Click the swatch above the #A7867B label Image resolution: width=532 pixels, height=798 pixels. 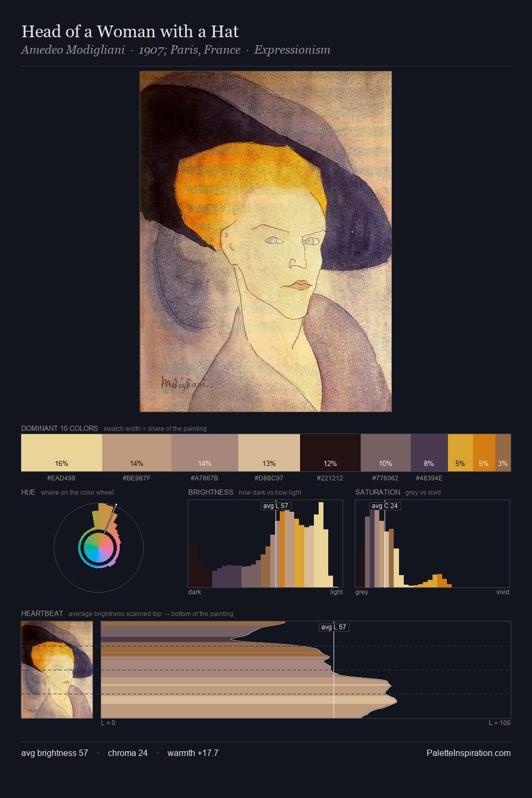205,453
